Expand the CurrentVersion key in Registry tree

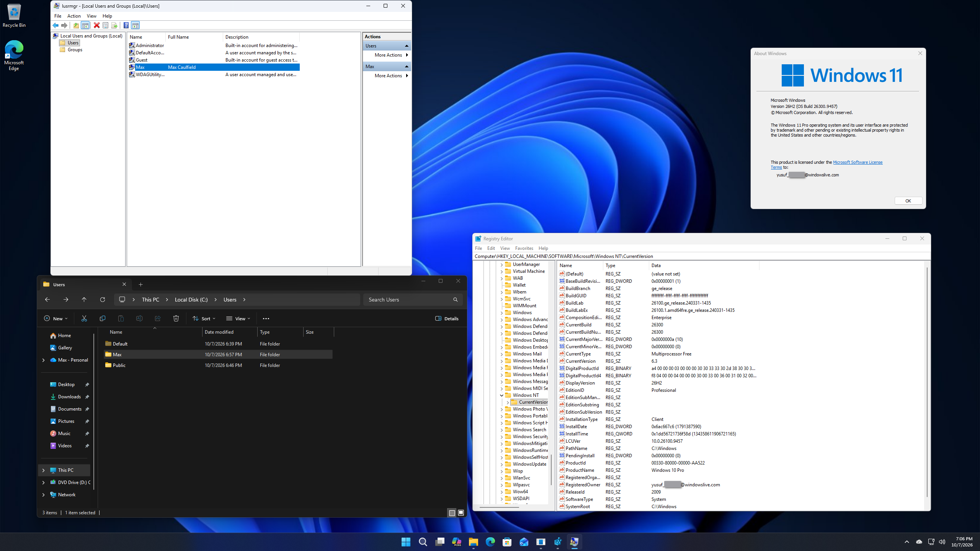click(508, 402)
